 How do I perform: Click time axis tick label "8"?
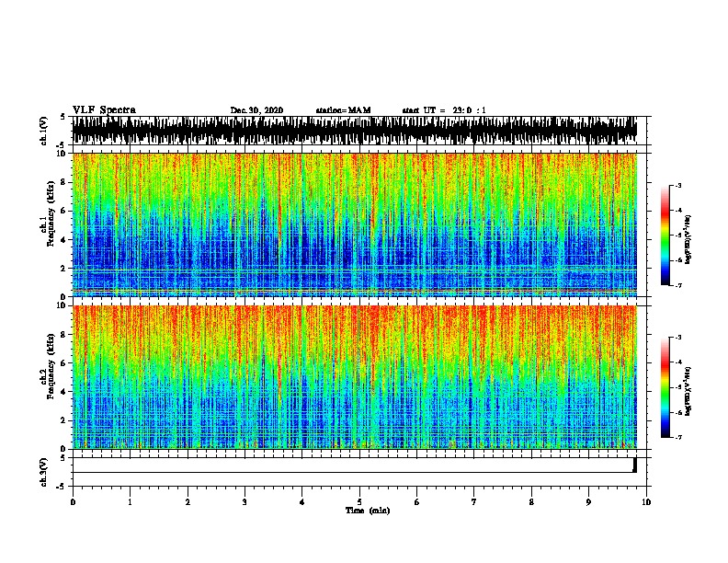[531, 502]
